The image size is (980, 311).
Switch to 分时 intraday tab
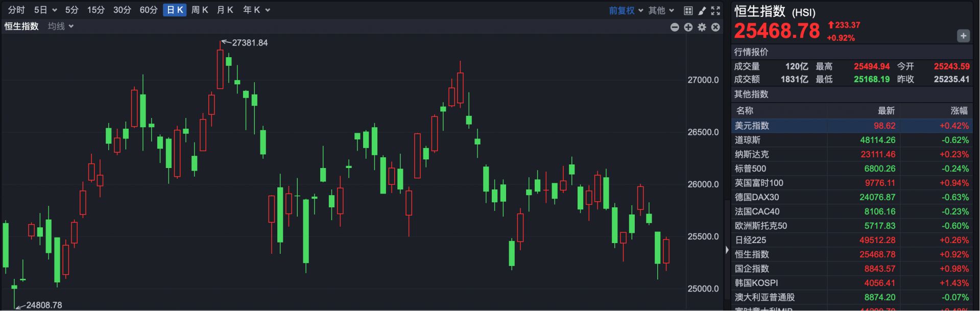pyautogui.click(x=16, y=10)
